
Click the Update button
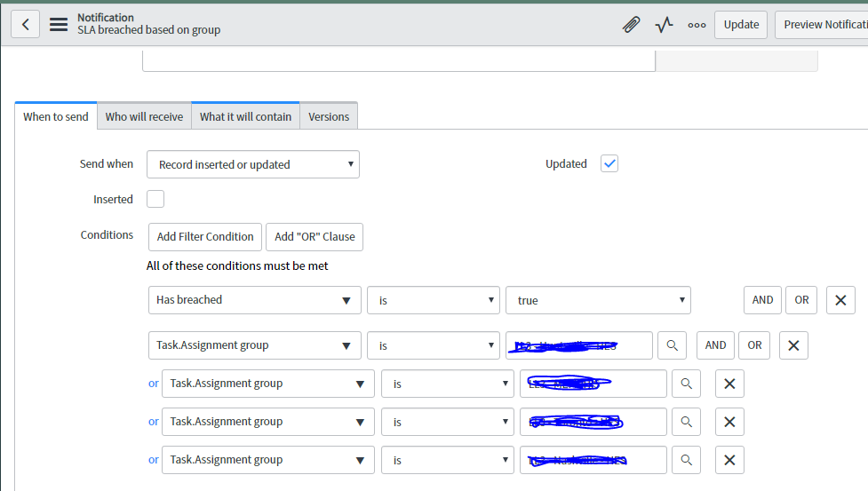click(x=741, y=25)
